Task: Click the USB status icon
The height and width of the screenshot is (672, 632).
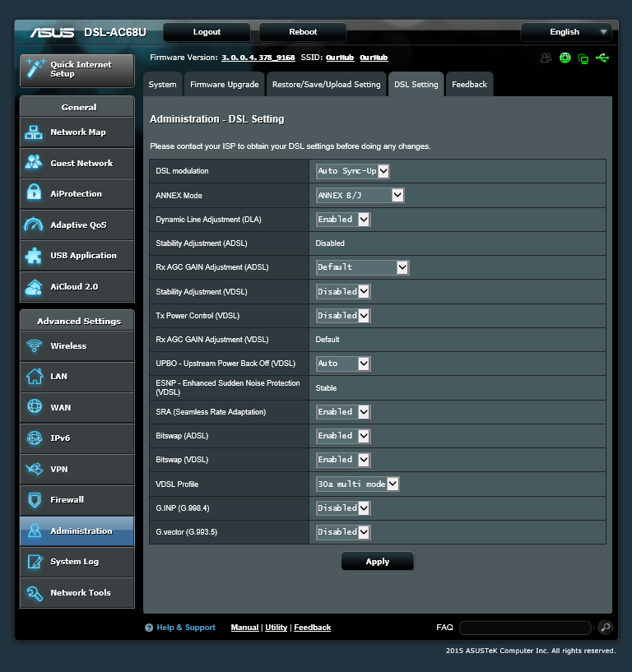Action: click(602, 58)
